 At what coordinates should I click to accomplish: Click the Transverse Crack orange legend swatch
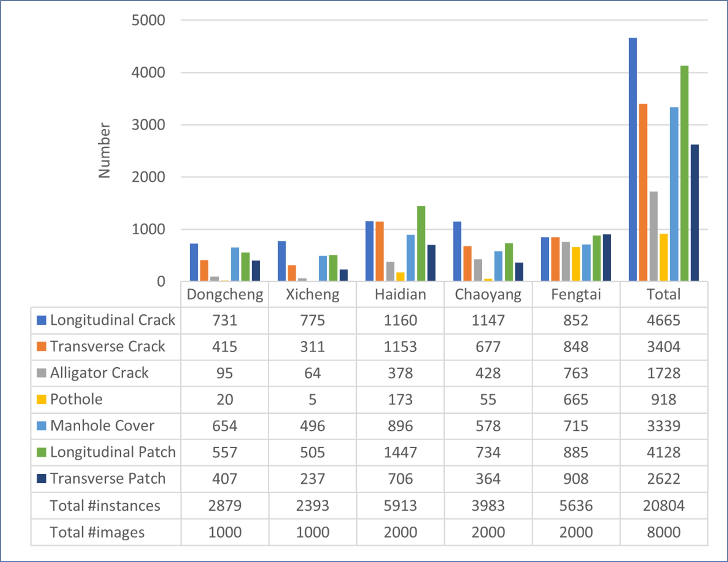(x=41, y=346)
